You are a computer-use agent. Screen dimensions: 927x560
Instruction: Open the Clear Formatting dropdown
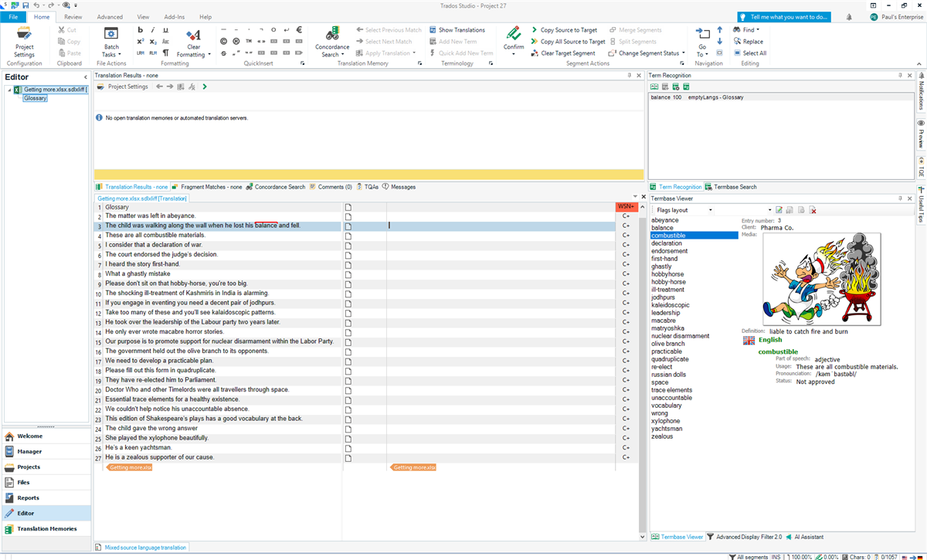(x=193, y=42)
